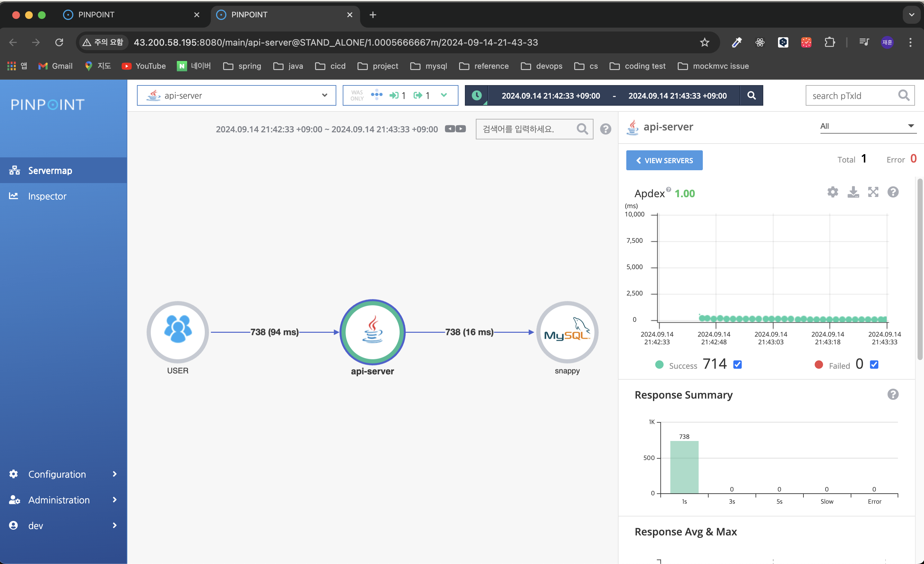Select the USER node in server map
This screenshot has width=924, height=564.
(x=177, y=332)
